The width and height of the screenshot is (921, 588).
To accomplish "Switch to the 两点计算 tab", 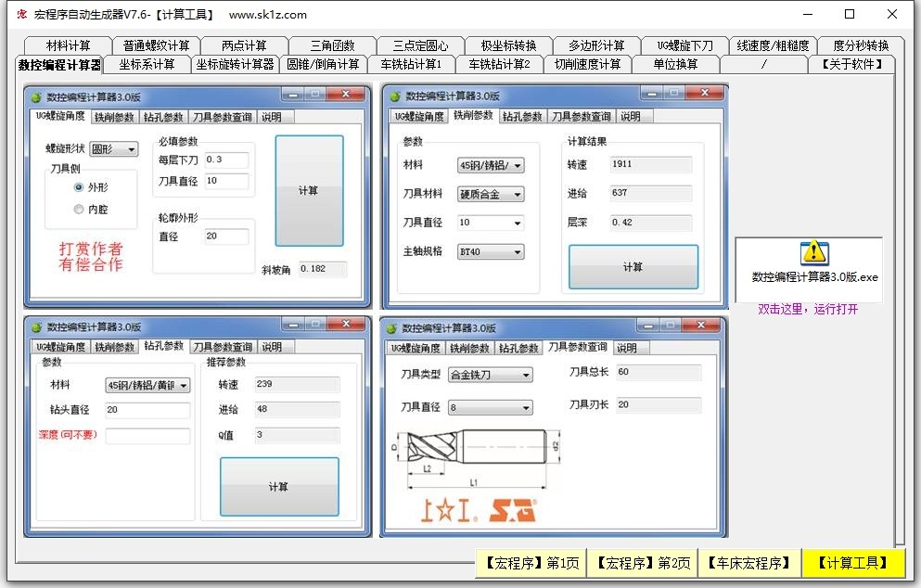I will [244, 45].
